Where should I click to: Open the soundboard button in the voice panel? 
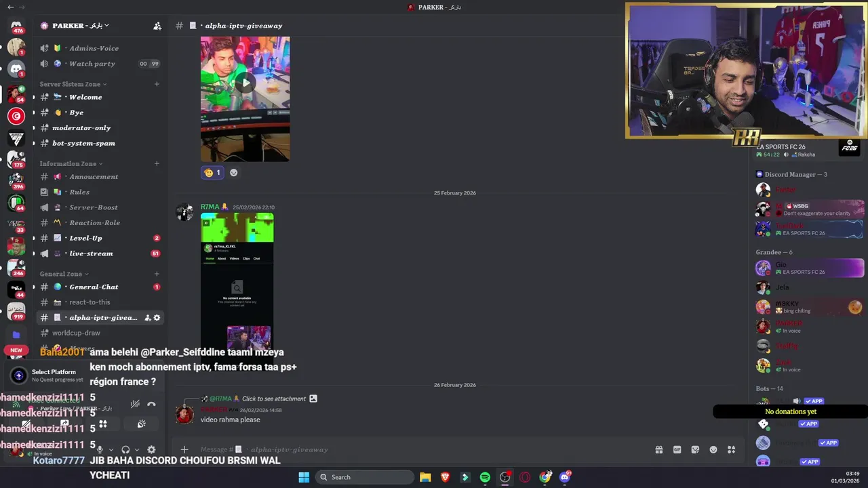(141, 424)
